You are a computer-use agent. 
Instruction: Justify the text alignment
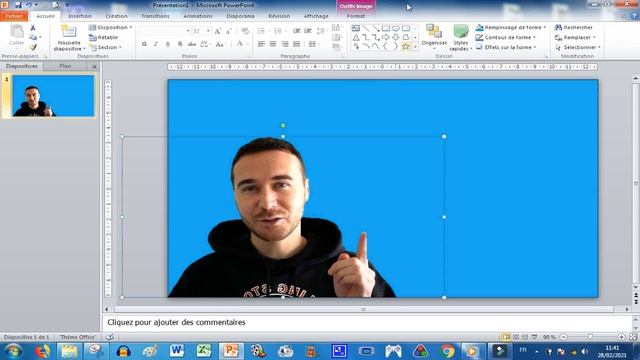pos(297,44)
